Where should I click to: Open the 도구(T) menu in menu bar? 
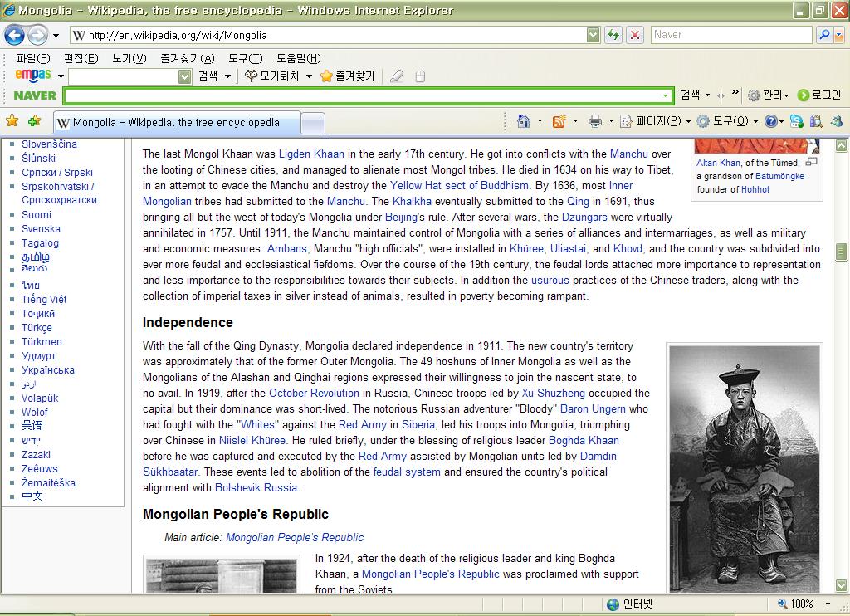click(245, 58)
